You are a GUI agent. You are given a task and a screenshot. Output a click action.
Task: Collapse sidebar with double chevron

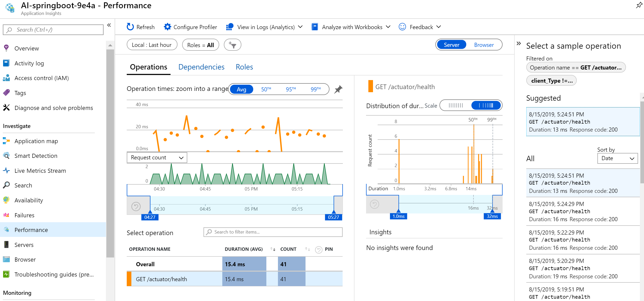tap(109, 25)
